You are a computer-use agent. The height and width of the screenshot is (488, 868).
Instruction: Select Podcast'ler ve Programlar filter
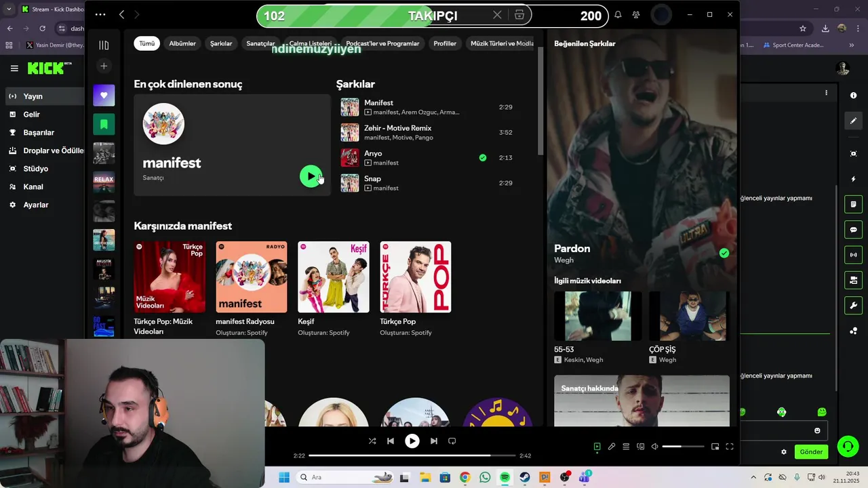coord(382,43)
